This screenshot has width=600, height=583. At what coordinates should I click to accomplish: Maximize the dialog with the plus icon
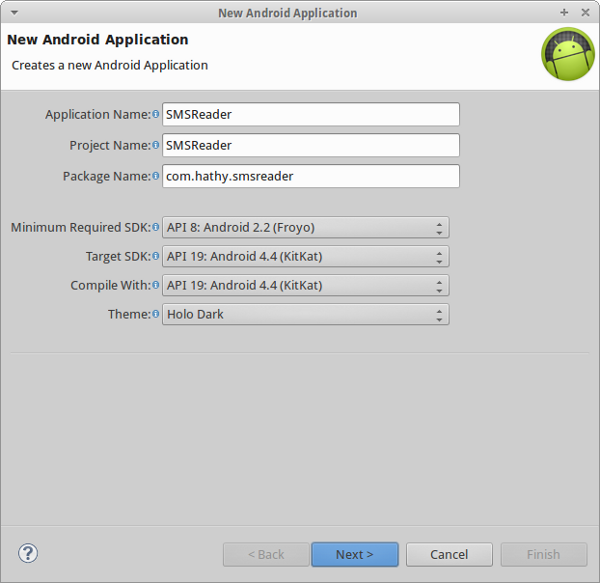(x=564, y=13)
